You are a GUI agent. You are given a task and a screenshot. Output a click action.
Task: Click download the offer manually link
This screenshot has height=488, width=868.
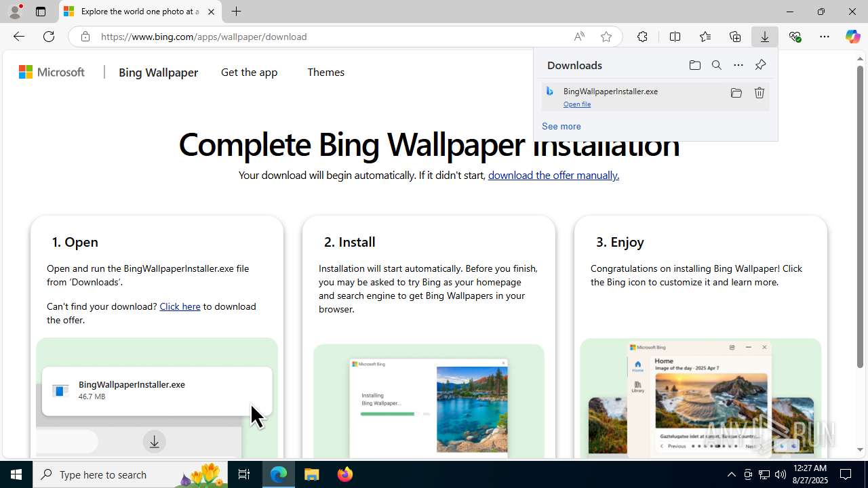tap(553, 175)
